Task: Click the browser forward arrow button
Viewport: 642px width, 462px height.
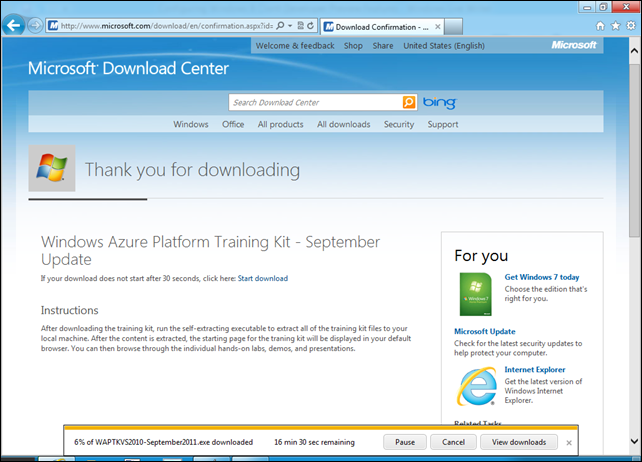Action: (35, 26)
